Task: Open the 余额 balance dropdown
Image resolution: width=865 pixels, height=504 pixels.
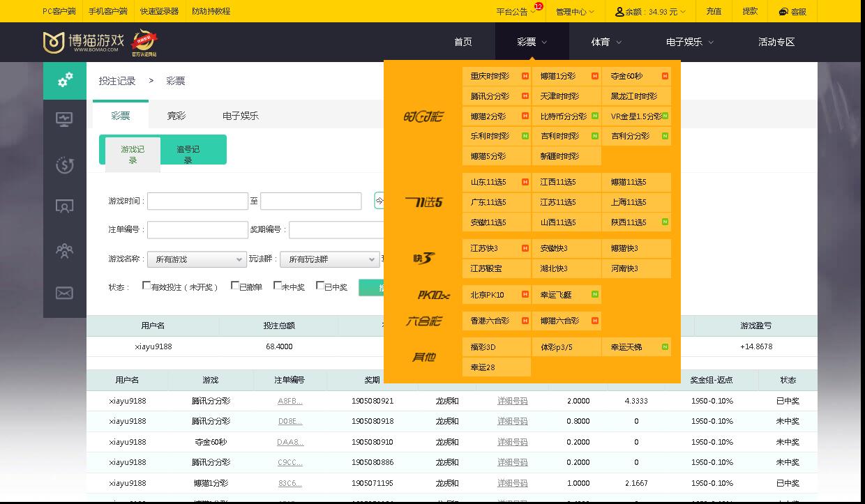Action: (x=650, y=11)
